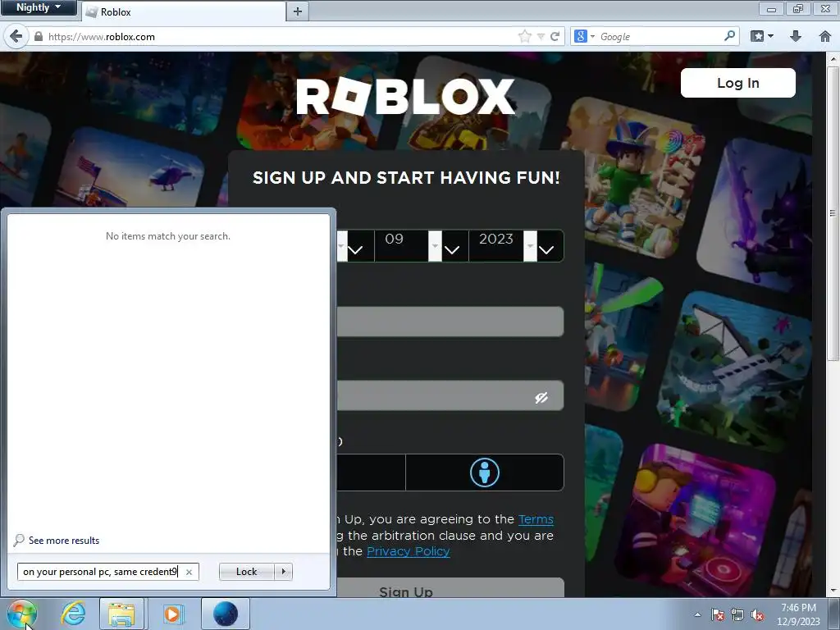840x630 pixels.
Task: Go to the browser home page
Action: [825, 36]
